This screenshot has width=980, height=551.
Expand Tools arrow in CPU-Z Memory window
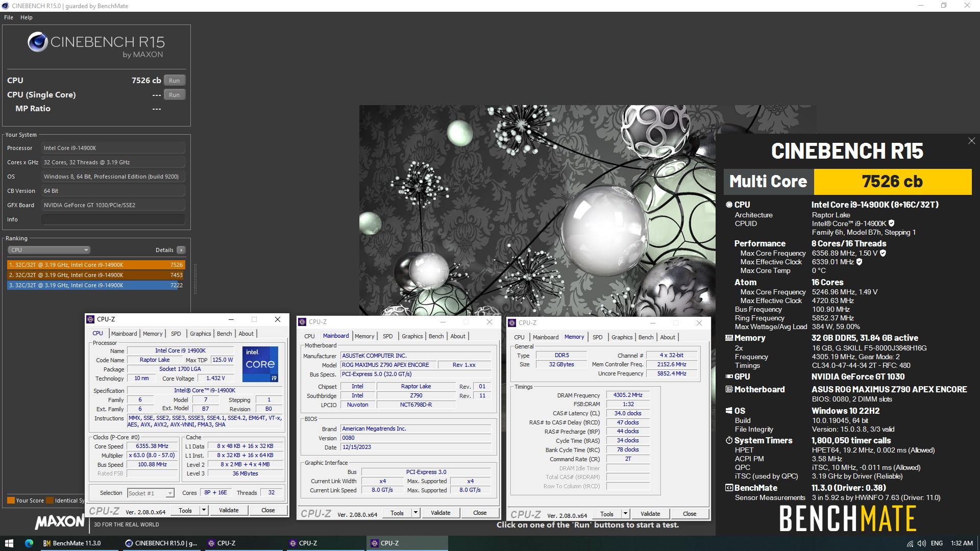pos(625,514)
